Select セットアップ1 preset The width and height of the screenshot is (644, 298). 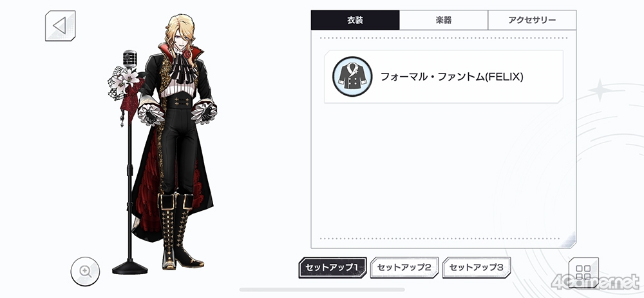[x=333, y=268]
